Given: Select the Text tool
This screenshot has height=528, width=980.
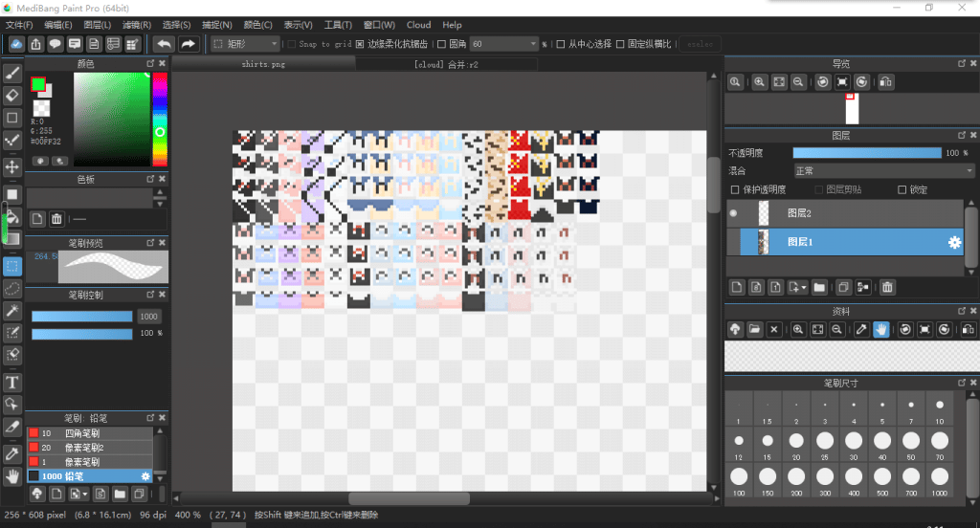Looking at the screenshot, I should point(12,383).
